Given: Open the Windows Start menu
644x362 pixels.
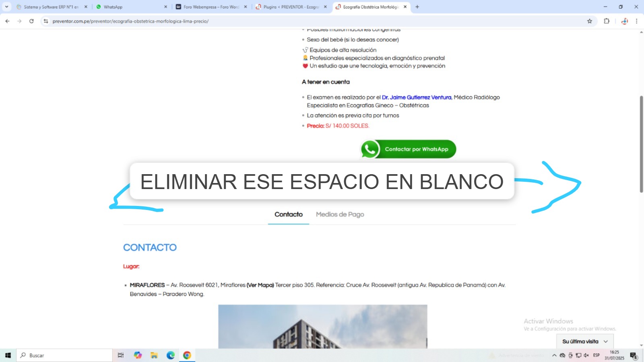Looking at the screenshot, I should [x=8, y=356].
